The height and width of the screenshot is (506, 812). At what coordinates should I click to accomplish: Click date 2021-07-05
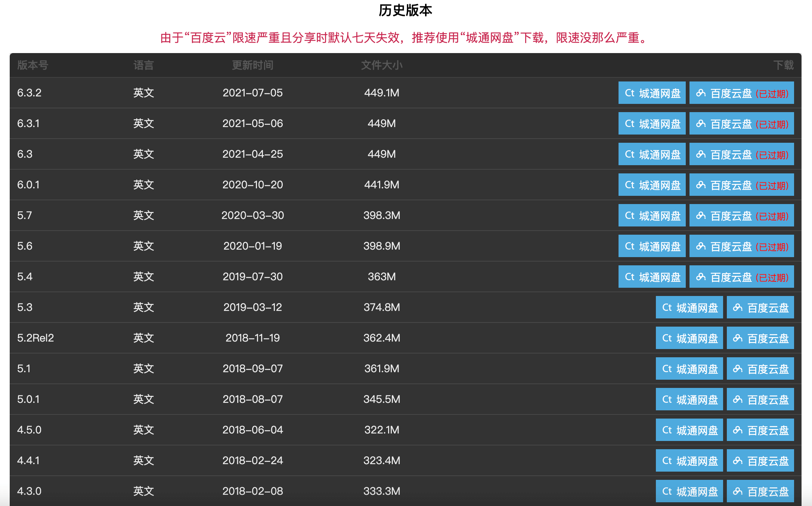pos(252,93)
